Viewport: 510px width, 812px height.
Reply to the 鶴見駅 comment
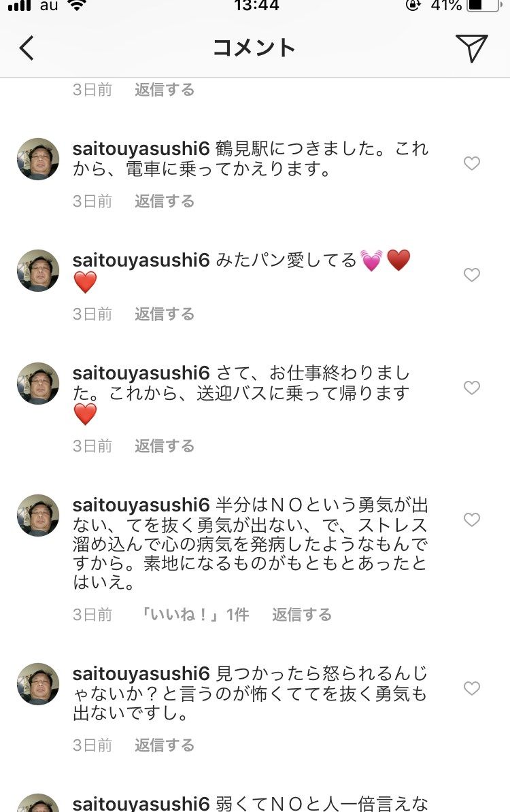coord(165,201)
